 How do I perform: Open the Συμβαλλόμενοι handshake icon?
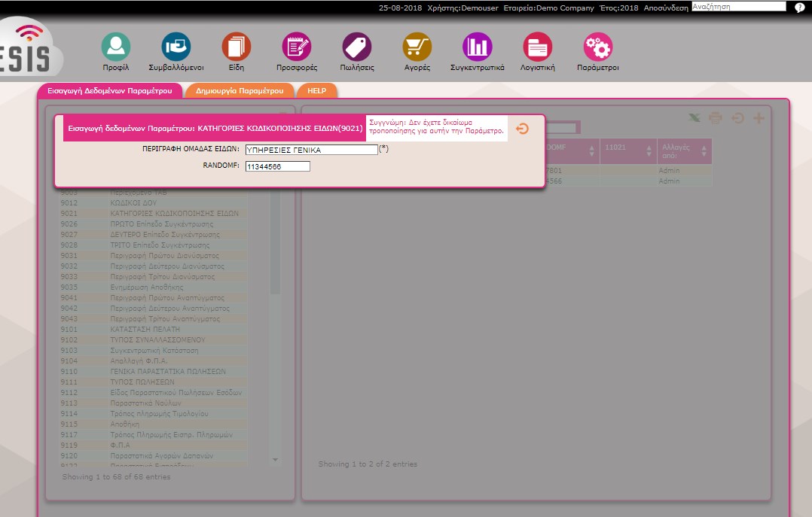[176, 47]
